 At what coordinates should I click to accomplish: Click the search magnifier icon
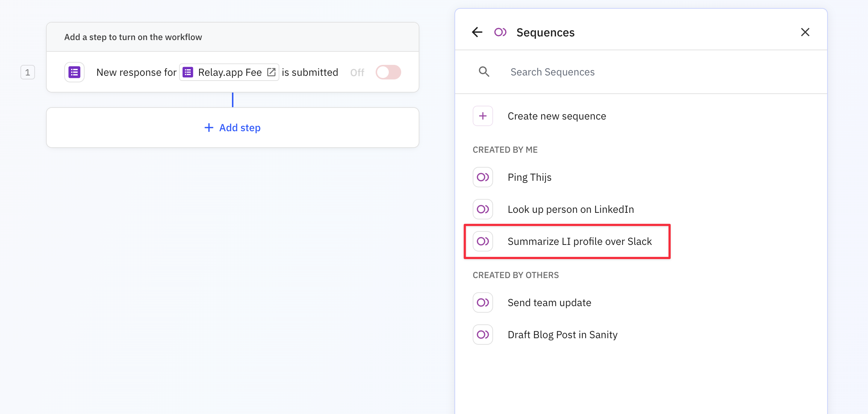pyautogui.click(x=484, y=71)
